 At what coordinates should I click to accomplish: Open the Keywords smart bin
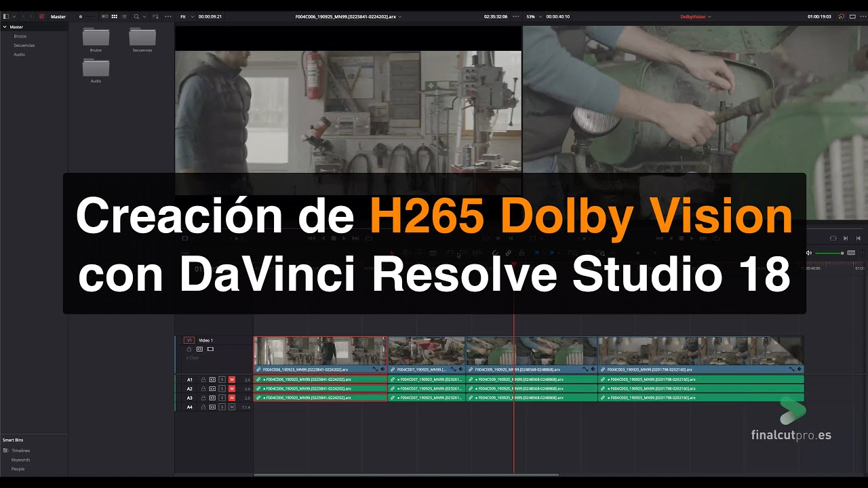pos(20,460)
